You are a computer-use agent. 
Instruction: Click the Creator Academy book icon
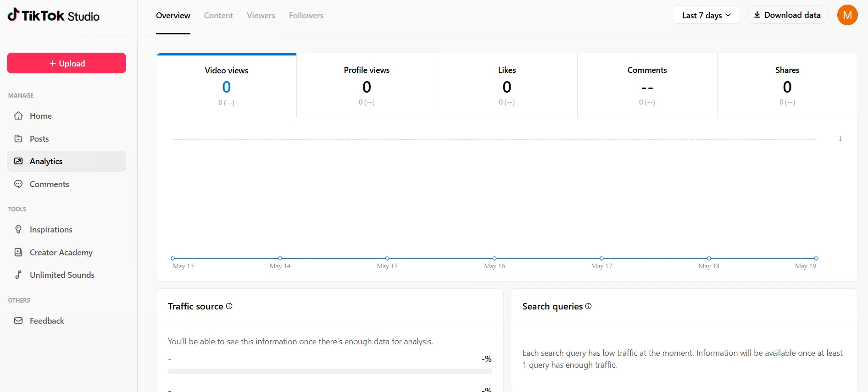click(x=18, y=252)
